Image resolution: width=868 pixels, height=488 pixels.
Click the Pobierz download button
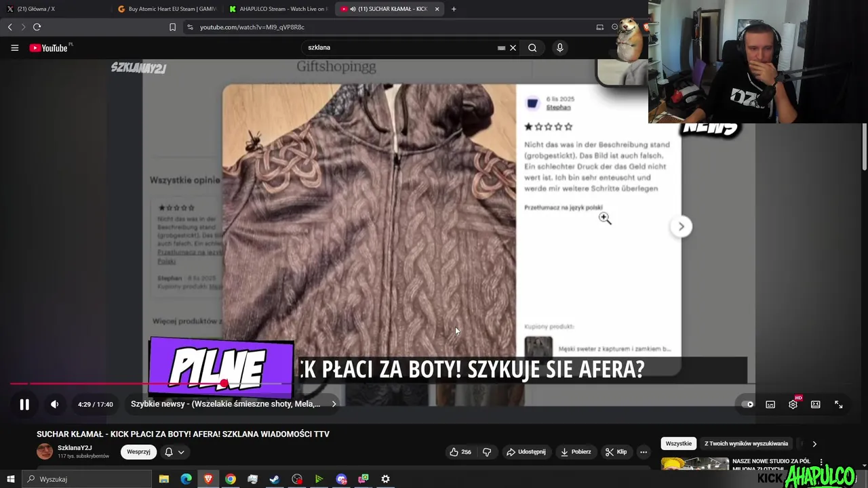click(576, 452)
